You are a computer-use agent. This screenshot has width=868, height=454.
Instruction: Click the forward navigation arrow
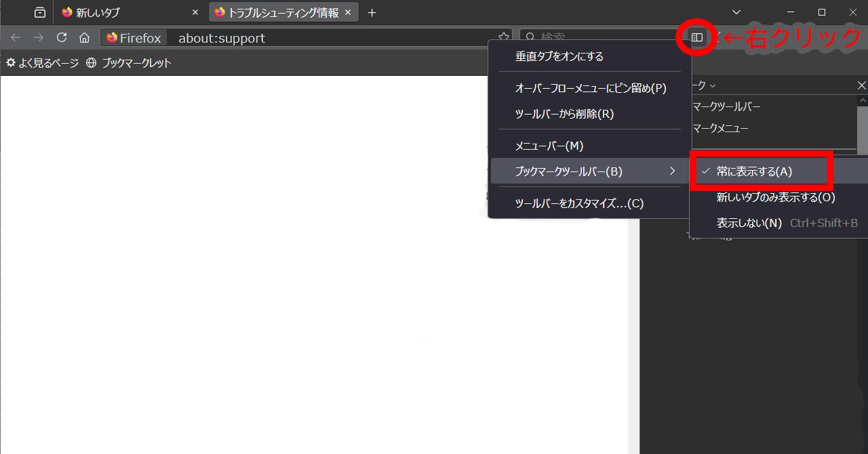point(39,38)
